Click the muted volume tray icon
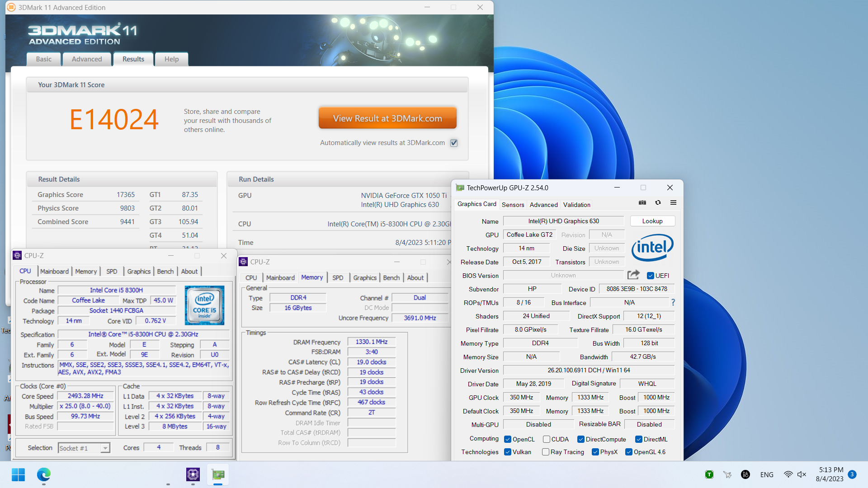Image resolution: width=868 pixels, height=488 pixels. [802, 474]
